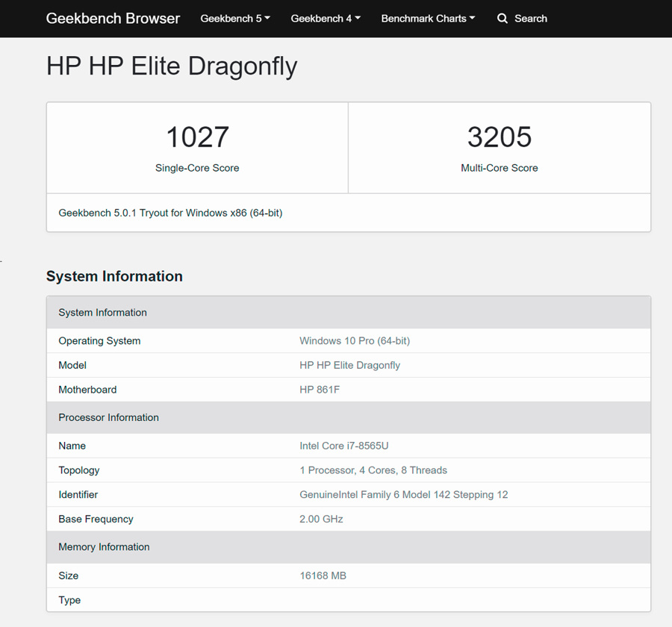672x627 pixels.
Task: Click the Memory Information section header
Action: tap(349, 547)
